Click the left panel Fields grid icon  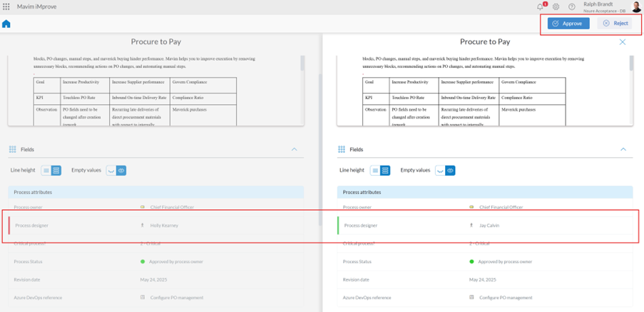(12, 149)
